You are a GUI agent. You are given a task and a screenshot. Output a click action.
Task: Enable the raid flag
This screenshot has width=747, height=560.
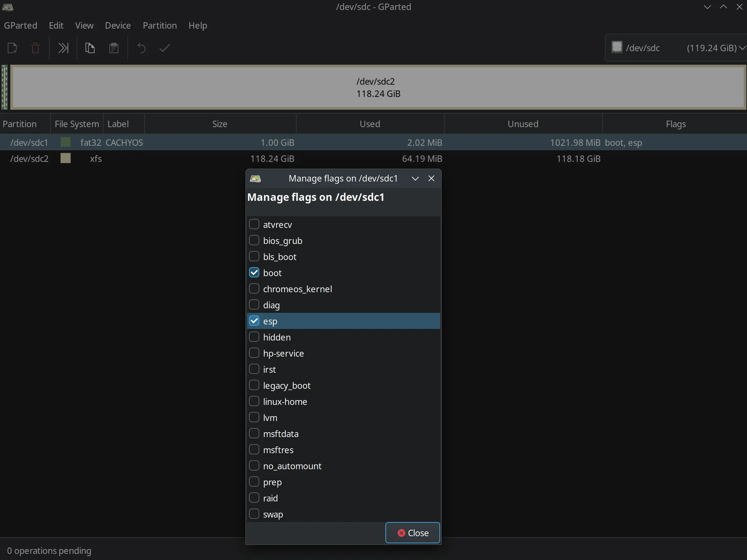click(254, 498)
